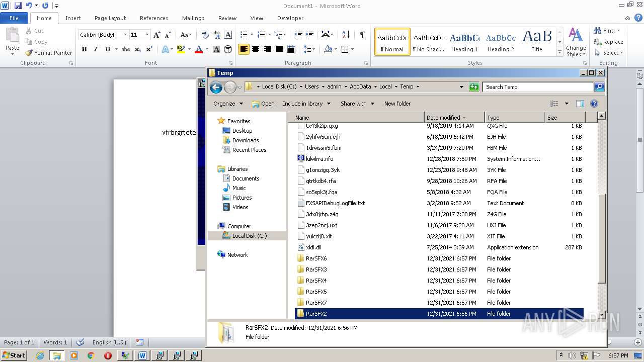Image resolution: width=644 pixels, height=362 pixels.
Task: Click the Shading color button
Action: pos(328,49)
